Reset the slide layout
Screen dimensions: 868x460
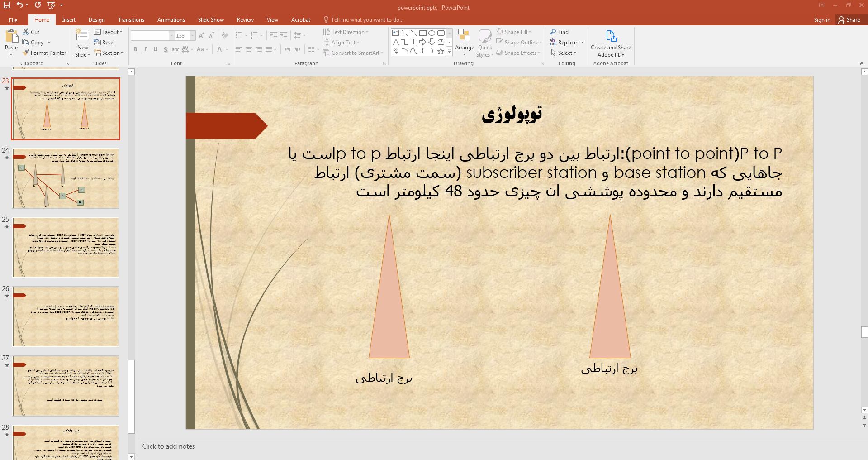[x=104, y=43]
